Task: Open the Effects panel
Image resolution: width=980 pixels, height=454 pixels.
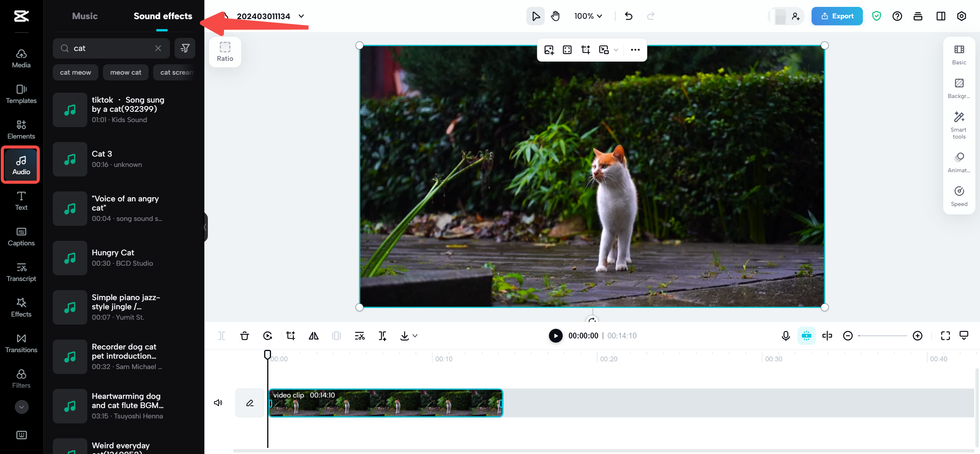Action: (x=21, y=308)
